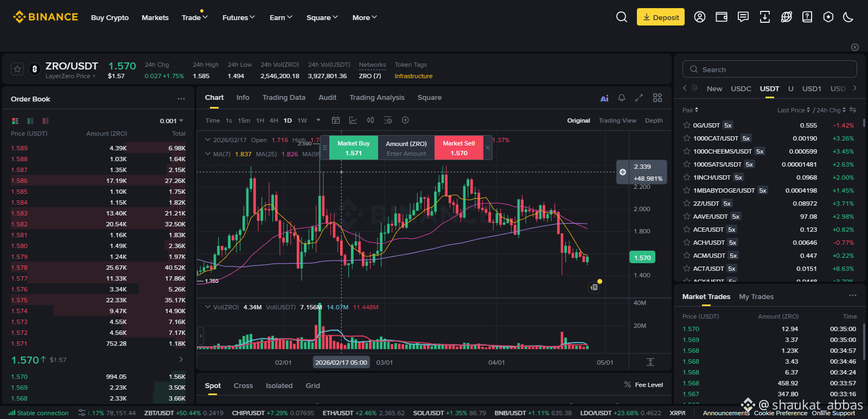Favorite 1000SATS/USDT pair star

[687, 164]
